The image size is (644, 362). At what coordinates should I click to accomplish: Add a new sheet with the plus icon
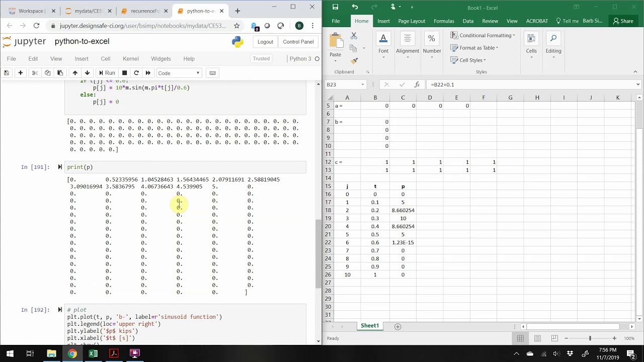(397, 326)
